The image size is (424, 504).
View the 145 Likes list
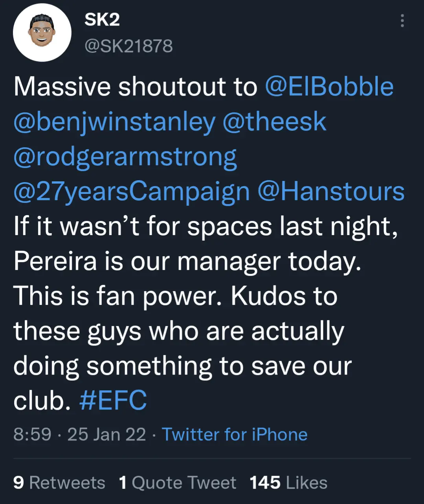[288, 482]
